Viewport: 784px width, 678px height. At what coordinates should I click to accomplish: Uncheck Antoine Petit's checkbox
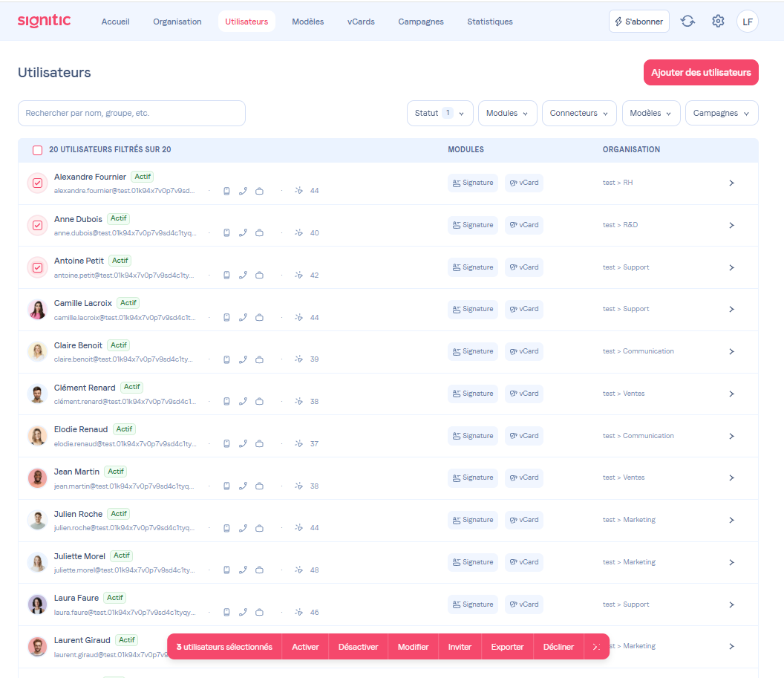click(38, 267)
